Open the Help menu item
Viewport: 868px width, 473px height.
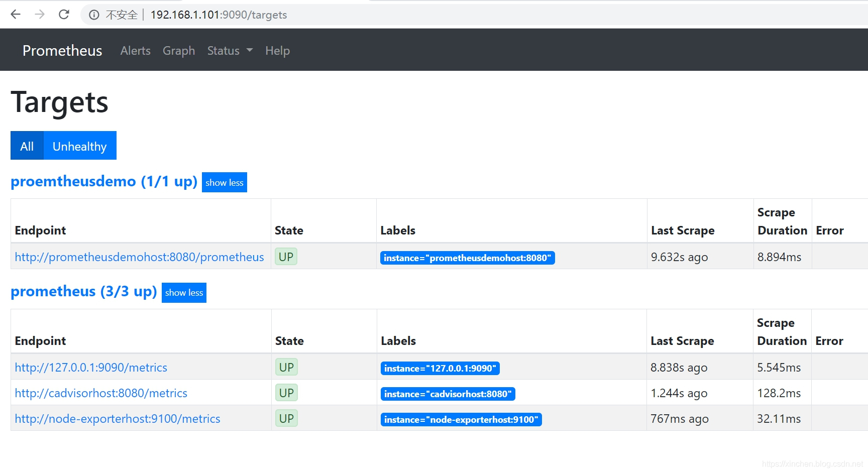pyautogui.click(x=278, y=51)
